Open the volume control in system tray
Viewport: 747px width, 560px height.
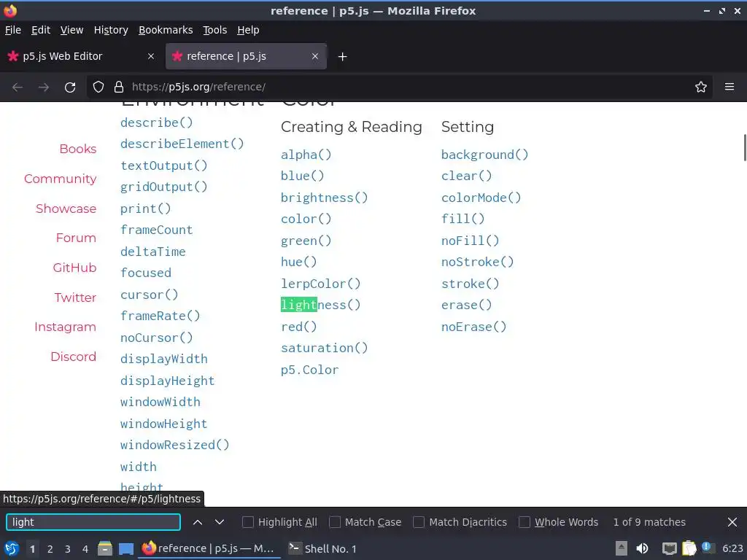[x=642, y=548]
